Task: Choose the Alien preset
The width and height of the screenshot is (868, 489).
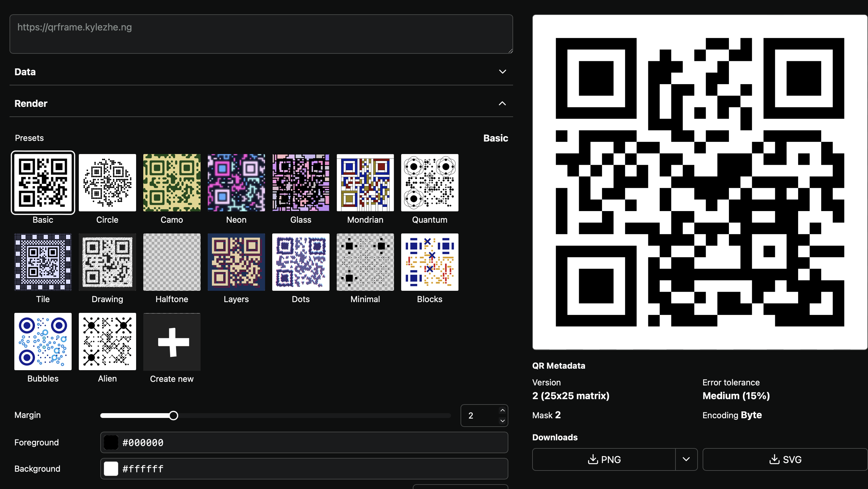Action: tap(107, 342)
